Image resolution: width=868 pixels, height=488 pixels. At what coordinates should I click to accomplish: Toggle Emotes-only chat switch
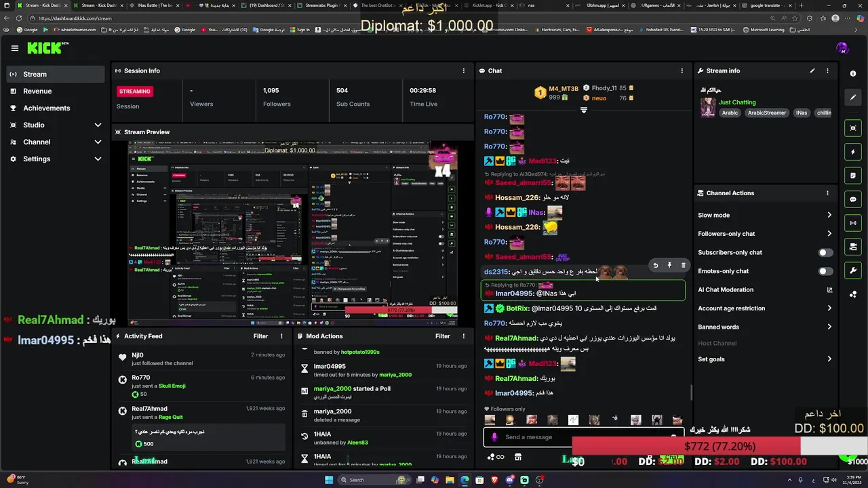825,271
